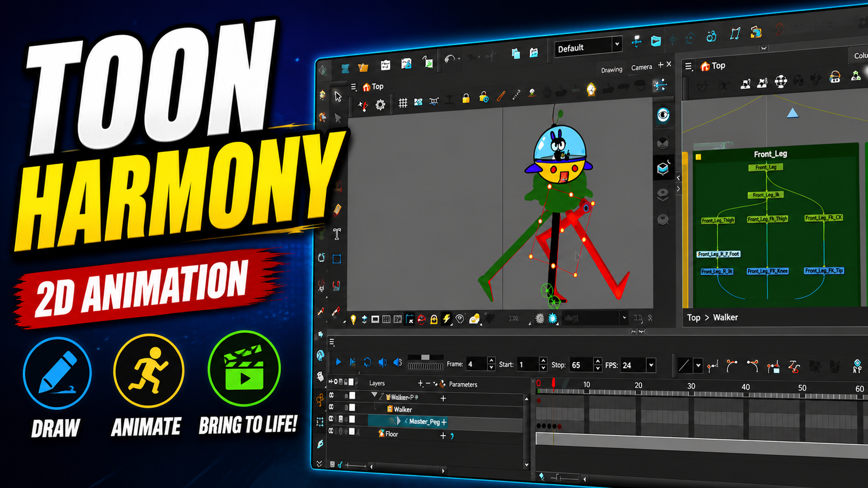Click the Delete Layer minus button
The image size is (868, 488).
tap(428, 383)
